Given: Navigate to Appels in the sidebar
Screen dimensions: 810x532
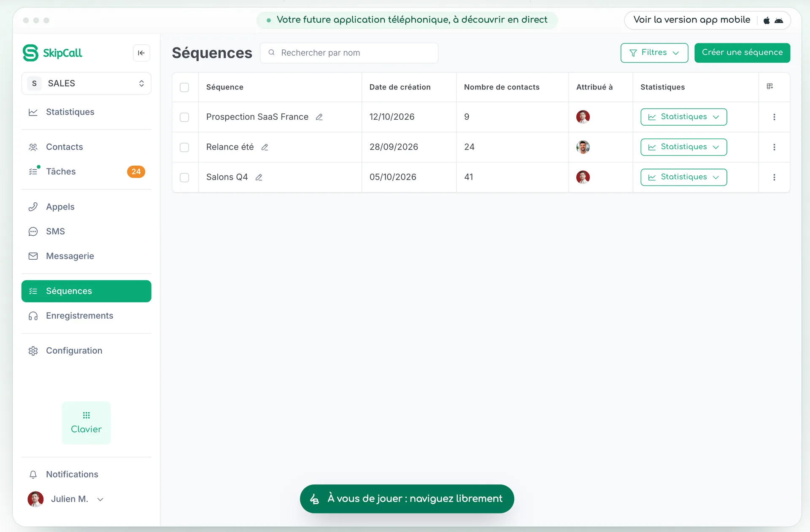Looking at the screenshot, I should click(86, 207).
